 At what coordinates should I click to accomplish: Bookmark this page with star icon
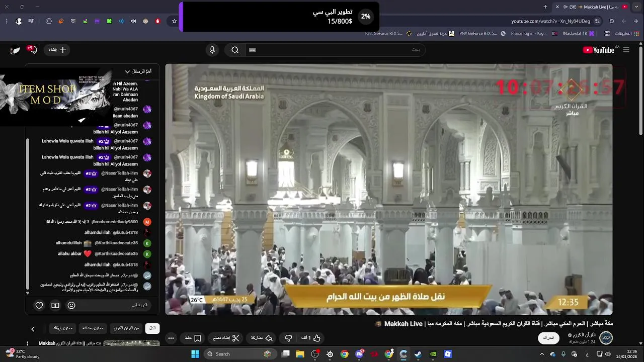pyautogui.click(x=175, y=21)
